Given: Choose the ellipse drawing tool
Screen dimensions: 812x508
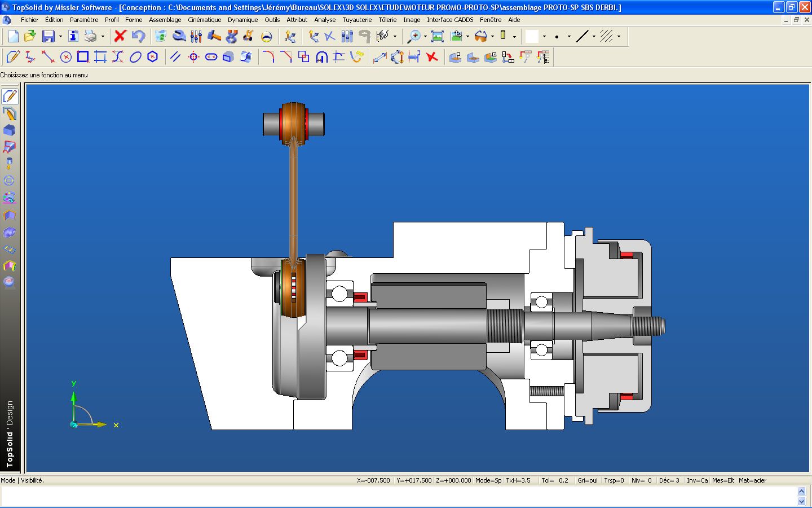Looking at the screenshot, I should click(x=135, y=57).
